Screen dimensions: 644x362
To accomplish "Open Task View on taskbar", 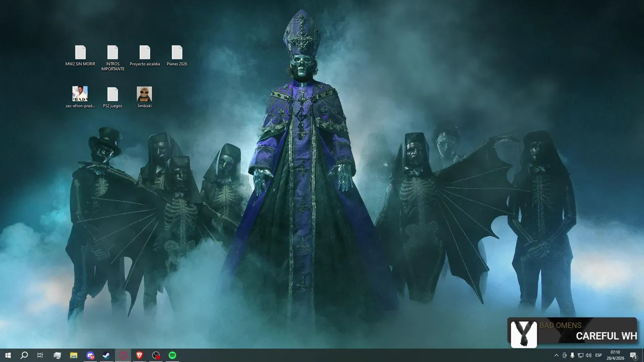I will (x=40, y=355).
